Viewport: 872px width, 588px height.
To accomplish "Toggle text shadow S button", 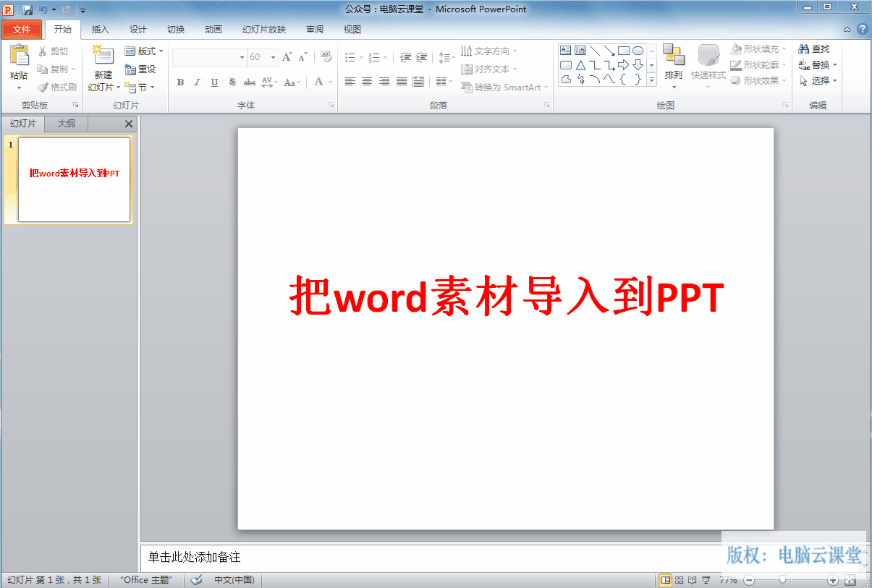I will (232, 82).
